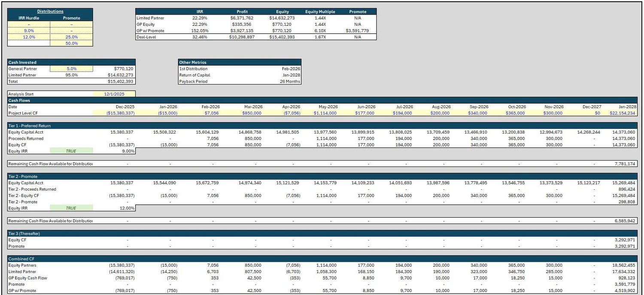Click Project Level CF ($15,380,337) input
Viewport: 644px width, 295px height.
point(120,113)
